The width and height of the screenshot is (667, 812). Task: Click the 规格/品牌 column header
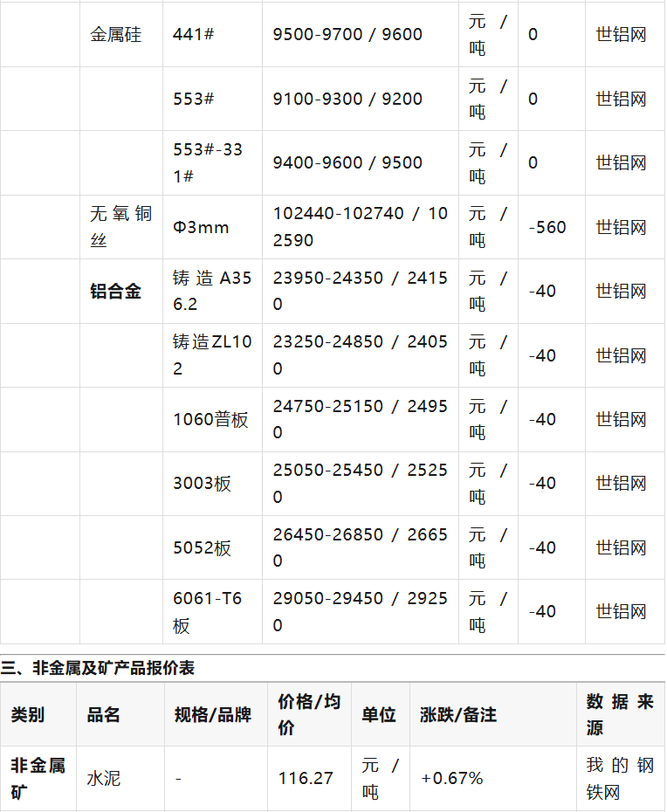click(213, 715)
